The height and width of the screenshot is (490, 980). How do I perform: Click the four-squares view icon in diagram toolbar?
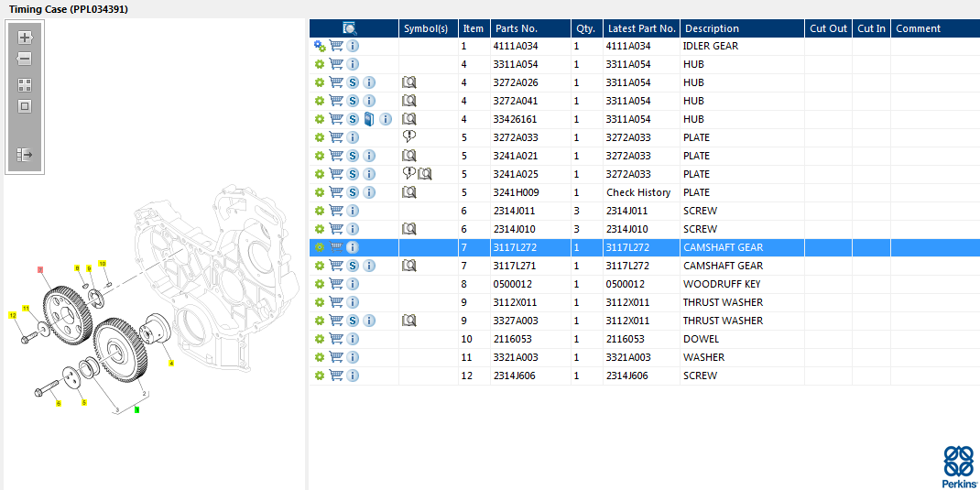coord(25,85)
